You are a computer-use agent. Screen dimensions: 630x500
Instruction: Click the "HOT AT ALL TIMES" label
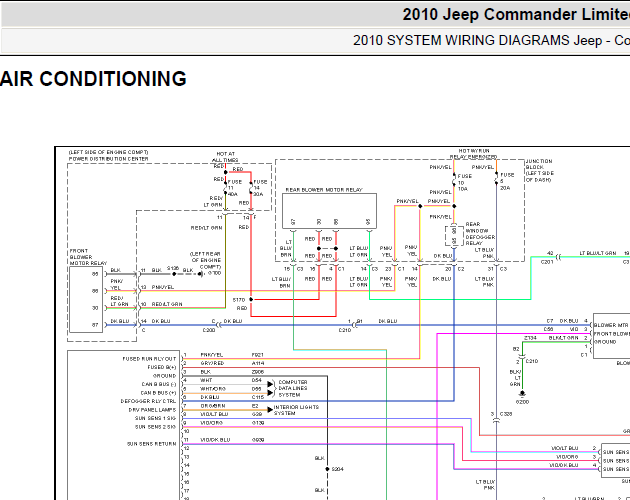[x=225, y=157]
